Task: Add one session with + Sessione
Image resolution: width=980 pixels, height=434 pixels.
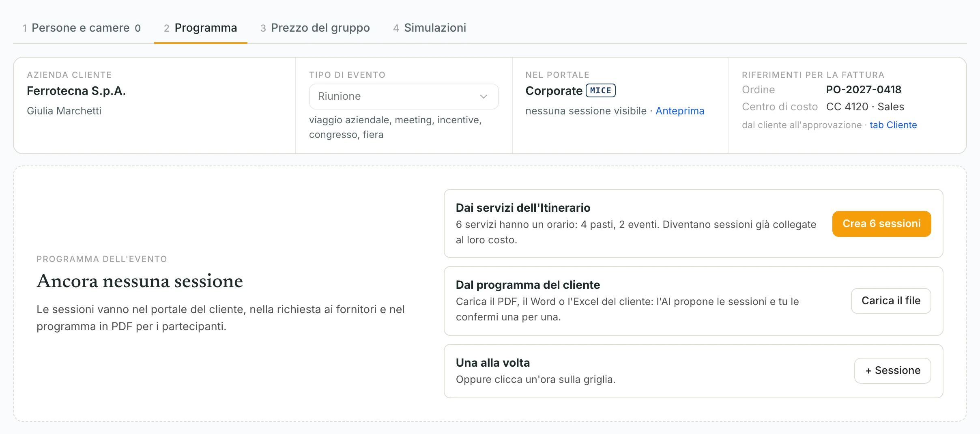Action: [892, 370]
